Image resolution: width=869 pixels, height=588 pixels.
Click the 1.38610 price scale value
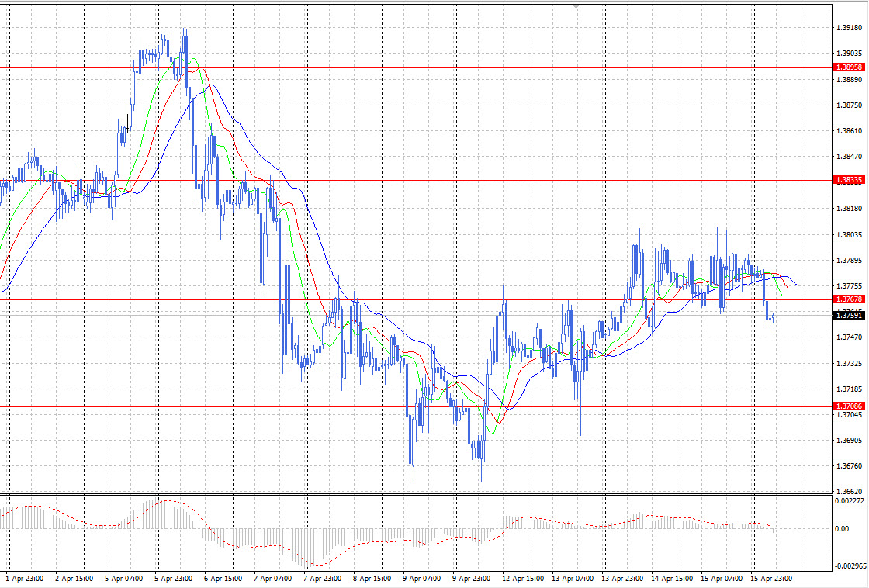point(849,131)
